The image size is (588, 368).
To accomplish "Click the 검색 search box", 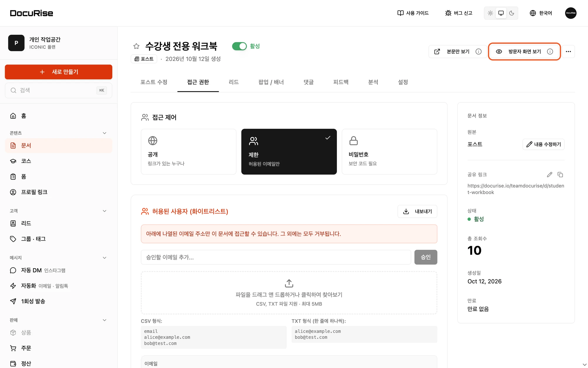I will 59,90.
